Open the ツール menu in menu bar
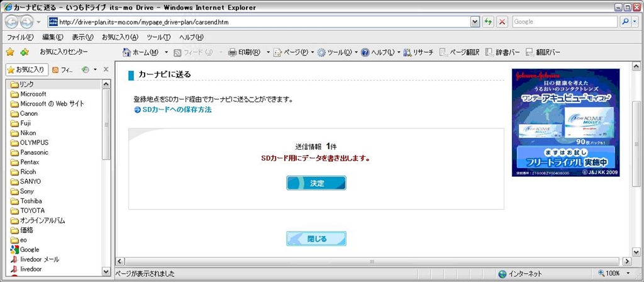The image size is (644, 282). pos(158,37)
